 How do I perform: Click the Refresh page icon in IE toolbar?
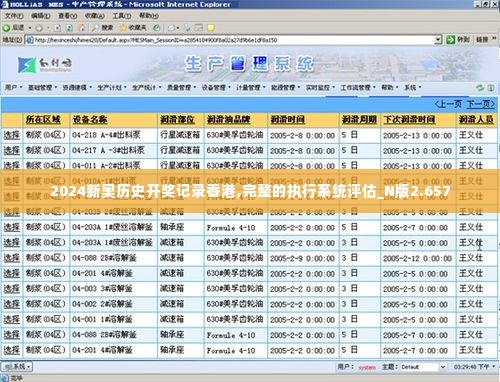[x=69, y=28]
